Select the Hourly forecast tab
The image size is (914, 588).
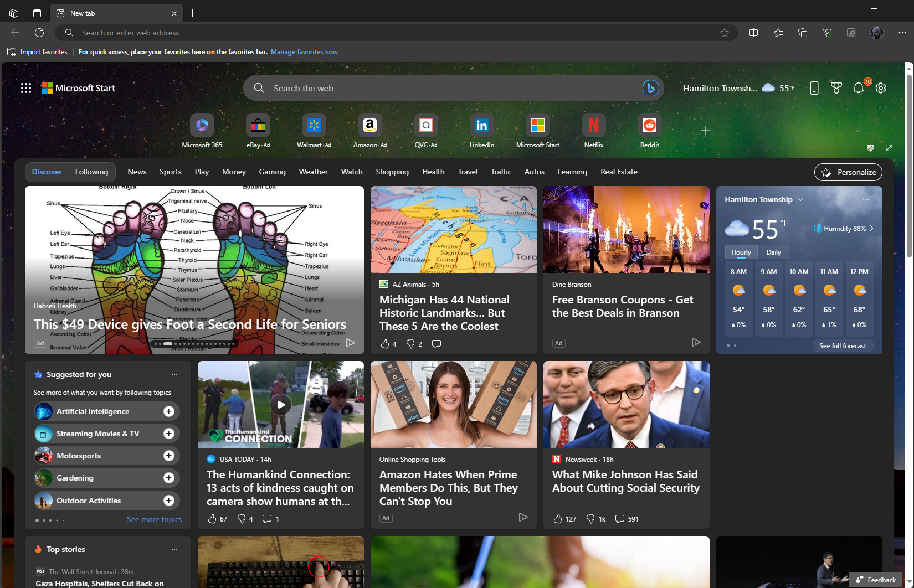pyautogui.click(x=741, y=252)
